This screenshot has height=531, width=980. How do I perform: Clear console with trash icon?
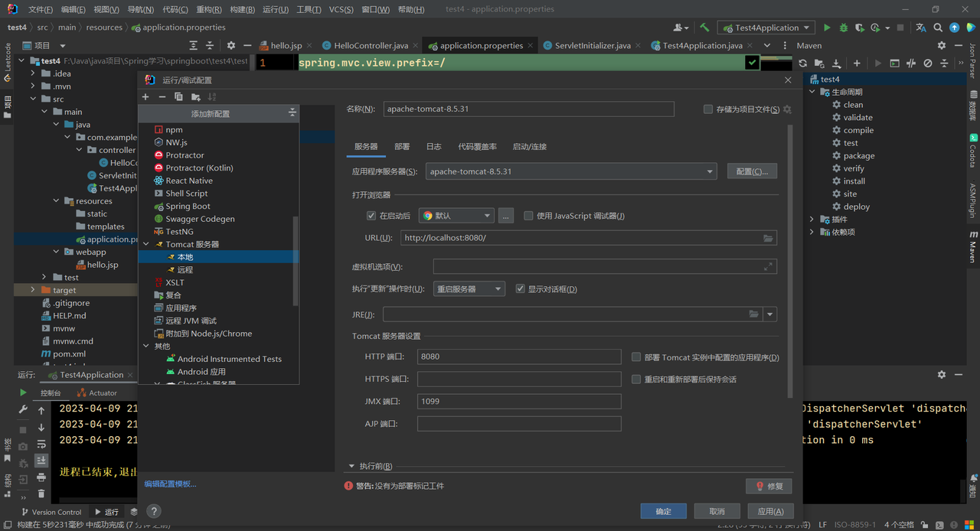coord(41,494)
